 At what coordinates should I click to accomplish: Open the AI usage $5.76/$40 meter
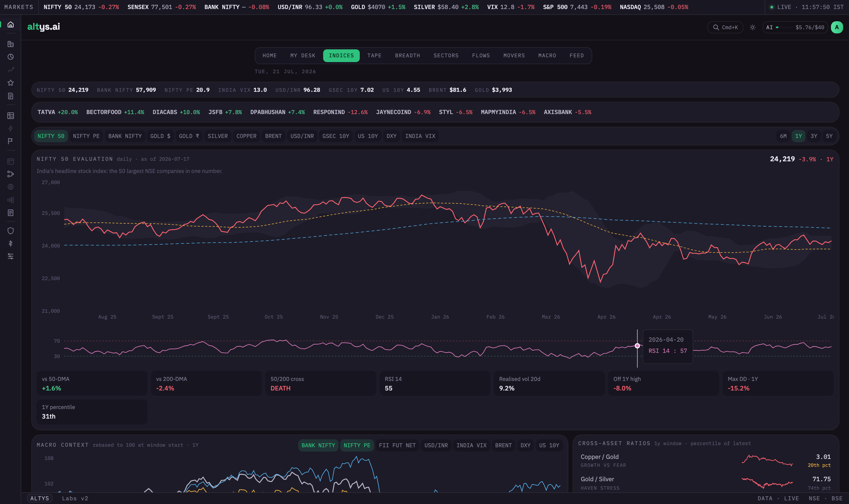[x=795, y=28]
